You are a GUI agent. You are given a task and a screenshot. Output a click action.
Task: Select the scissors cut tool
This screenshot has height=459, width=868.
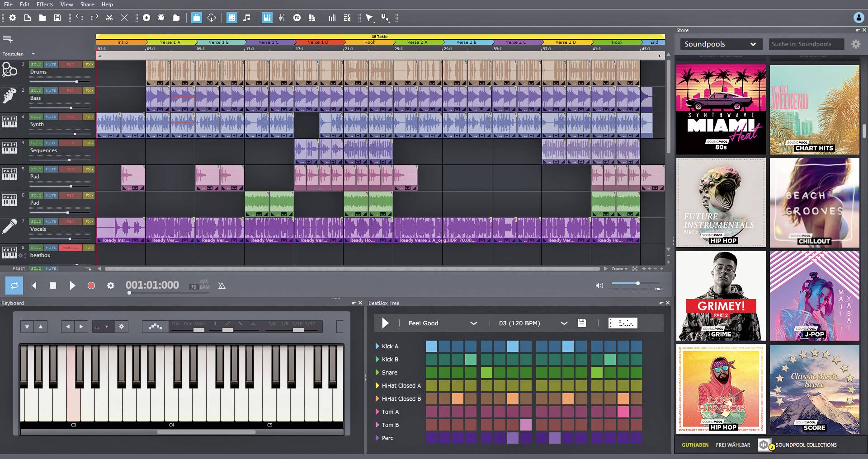tap(109, 18)
